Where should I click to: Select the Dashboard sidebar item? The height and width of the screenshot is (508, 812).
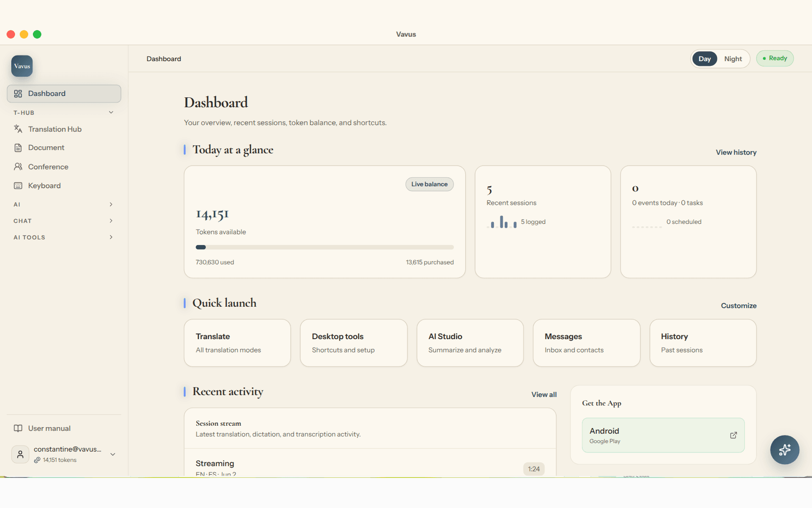(64, 94)
